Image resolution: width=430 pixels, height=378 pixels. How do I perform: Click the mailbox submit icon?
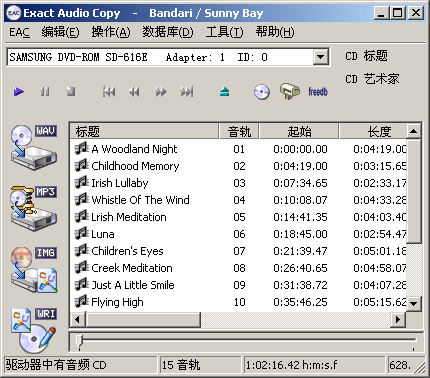(290, 91)
